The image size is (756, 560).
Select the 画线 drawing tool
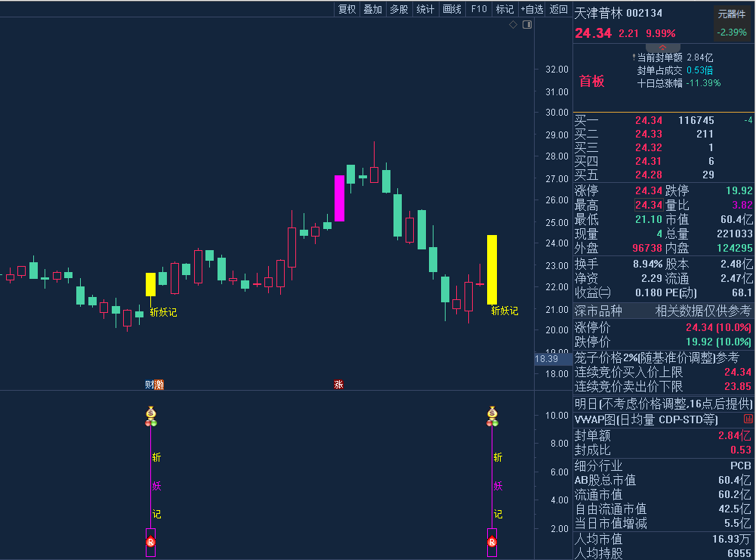pos(452,9)
